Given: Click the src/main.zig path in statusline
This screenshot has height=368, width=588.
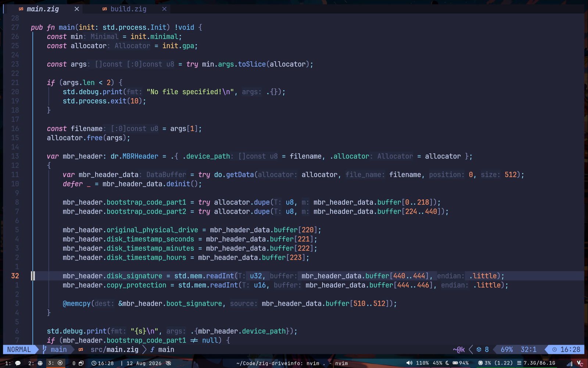Looking at the screenshot, I should point(114,350).
